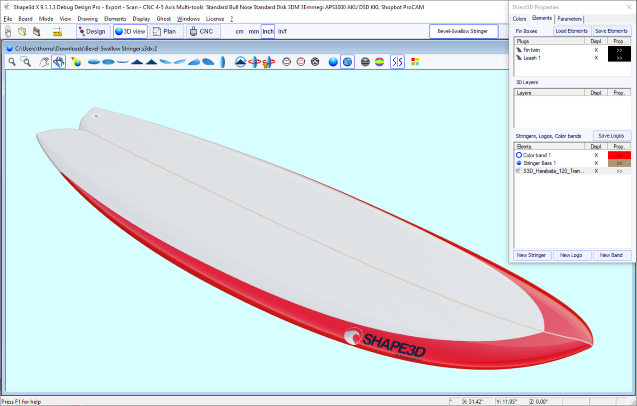Click the open folder icon

click(21, 32)
